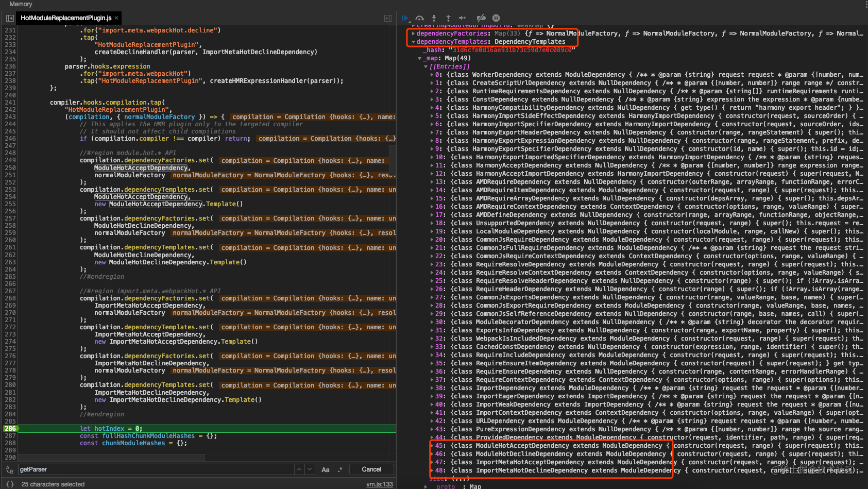Toggle regular expression search (.*)
This screenshot has height=489, width=868.
tap(340, 469)
